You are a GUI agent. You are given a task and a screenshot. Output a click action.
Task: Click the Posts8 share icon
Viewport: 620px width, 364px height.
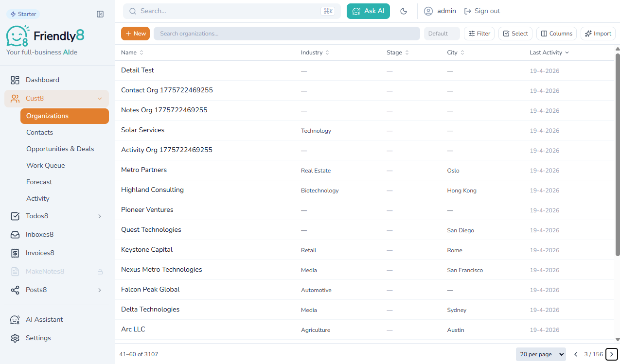tap(15, 290)
